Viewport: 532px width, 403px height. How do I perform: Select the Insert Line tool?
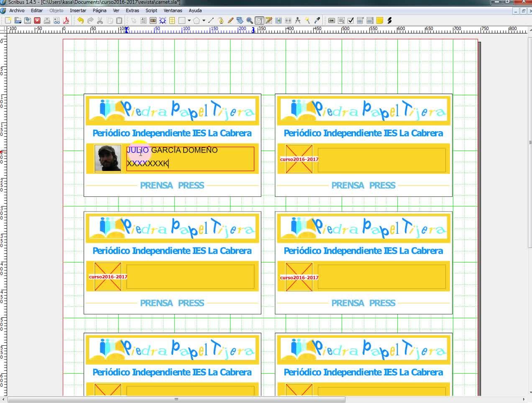211,20
